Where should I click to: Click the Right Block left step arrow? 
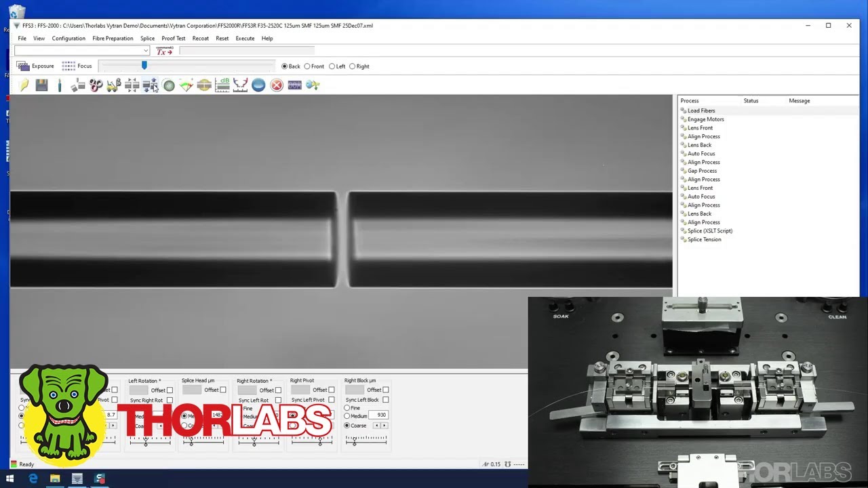click(377, 426)
